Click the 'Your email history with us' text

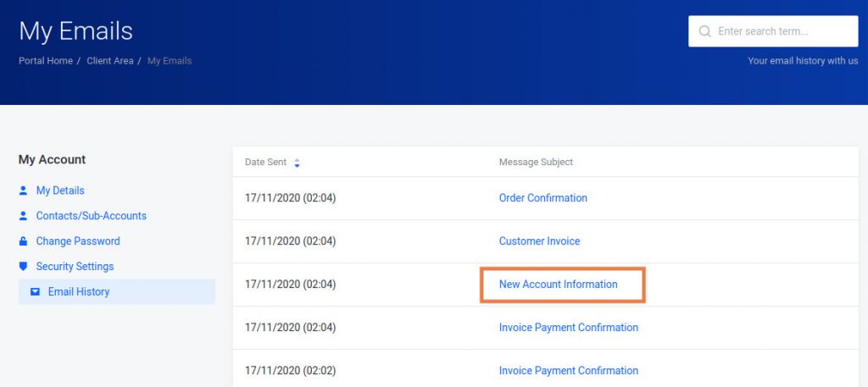(x=803, y=61)
